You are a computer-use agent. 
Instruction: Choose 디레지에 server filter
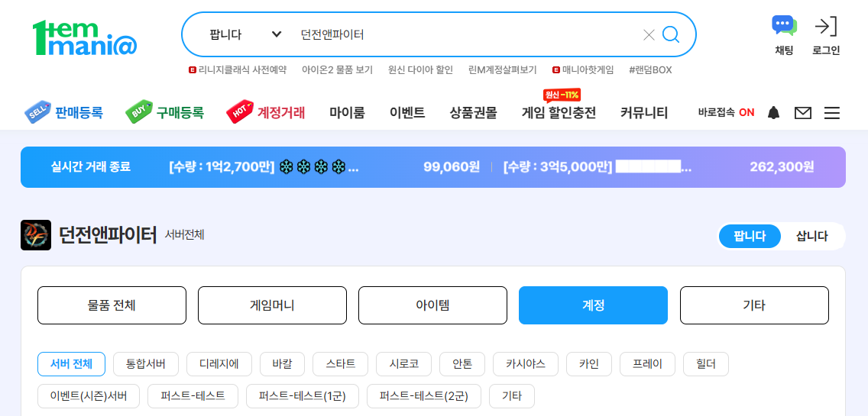click(x=219, y=364)
